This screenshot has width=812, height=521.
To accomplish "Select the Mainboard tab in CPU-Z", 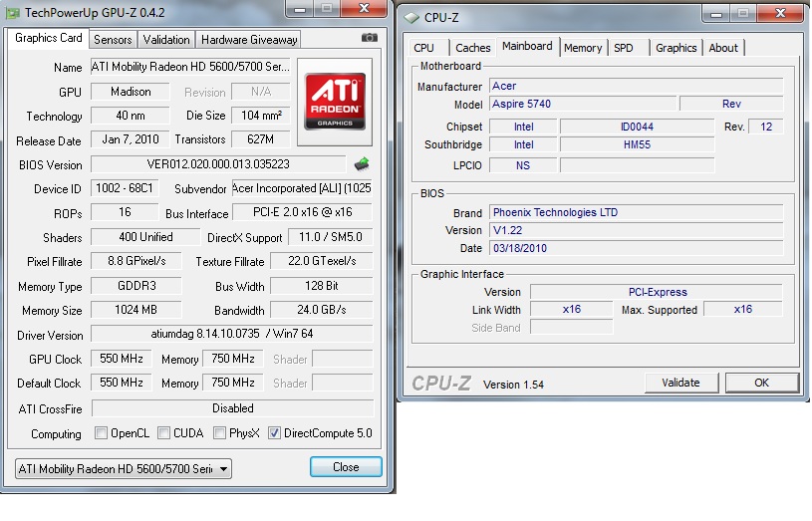I will [x=527, y=46].
